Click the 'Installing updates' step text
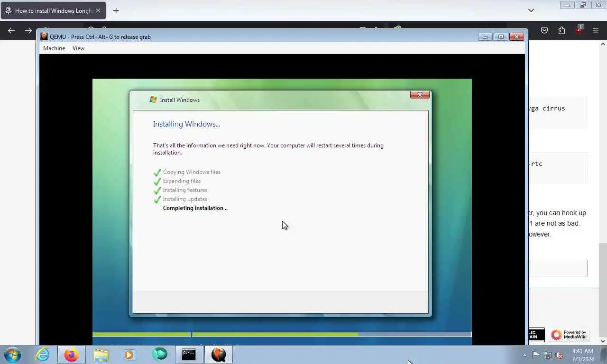This screenshot has height=364, width=607. [x=185, y=199]
